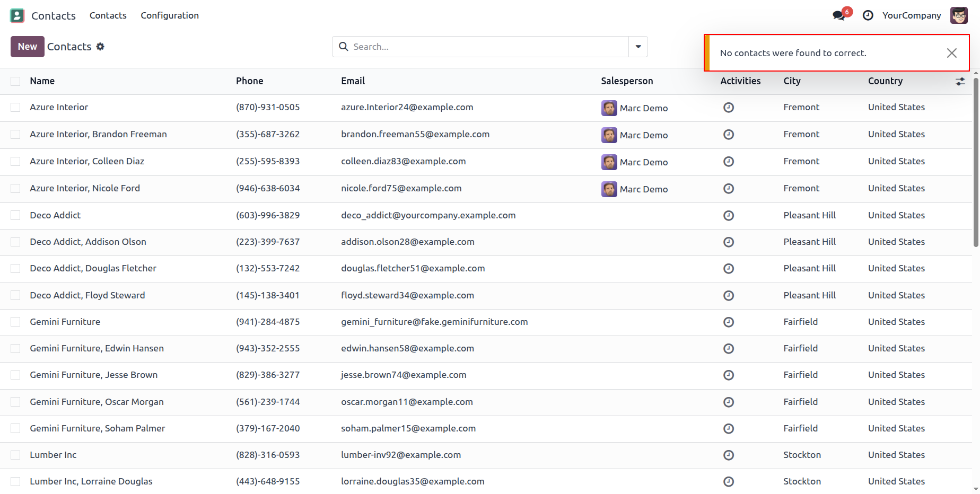This screenshot has height=494, width=980.
Task: Click phone number (829)-386-3277
Action: point(268,375)
